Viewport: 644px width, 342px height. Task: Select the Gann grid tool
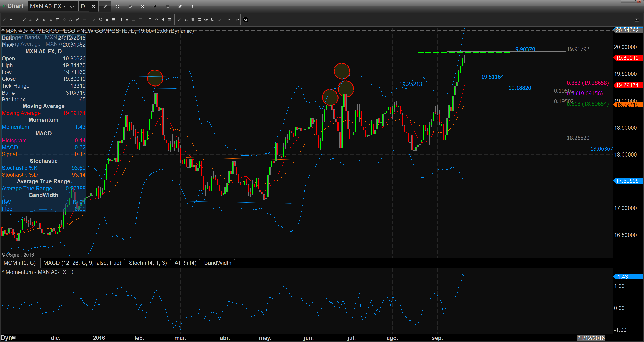pos(193,20)
